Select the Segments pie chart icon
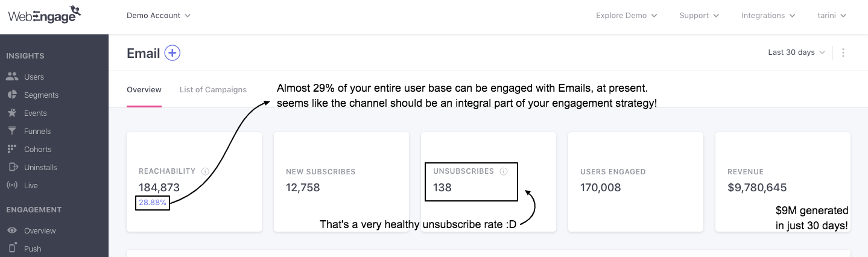This screenshot has height=257, width=868. tap(12, 95)
